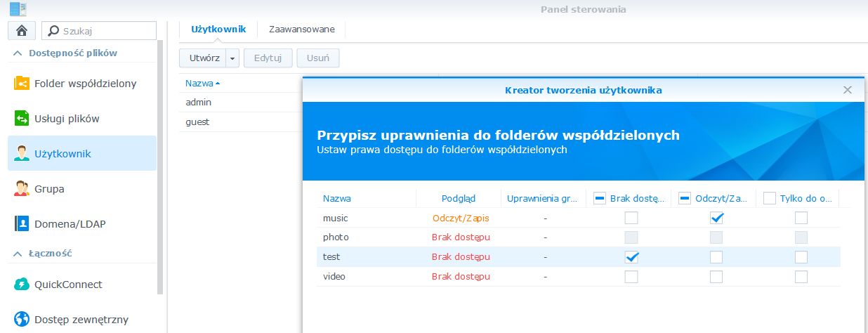
Task: Open the Domena/LDAP icon
Action: click(x=22, y=224)
